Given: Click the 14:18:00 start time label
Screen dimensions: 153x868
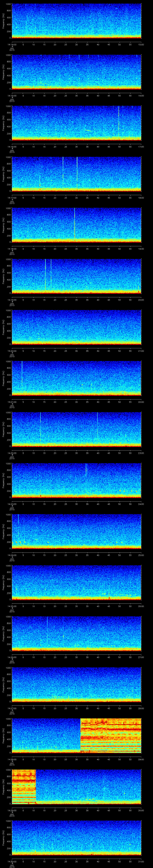Looking at the screenshot, I should [x=12, y=249].
